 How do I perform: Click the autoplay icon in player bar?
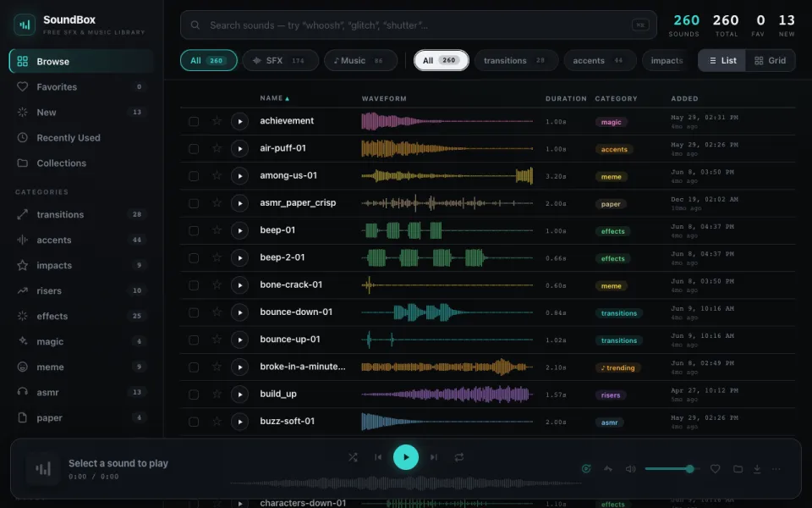click(586, 469)
